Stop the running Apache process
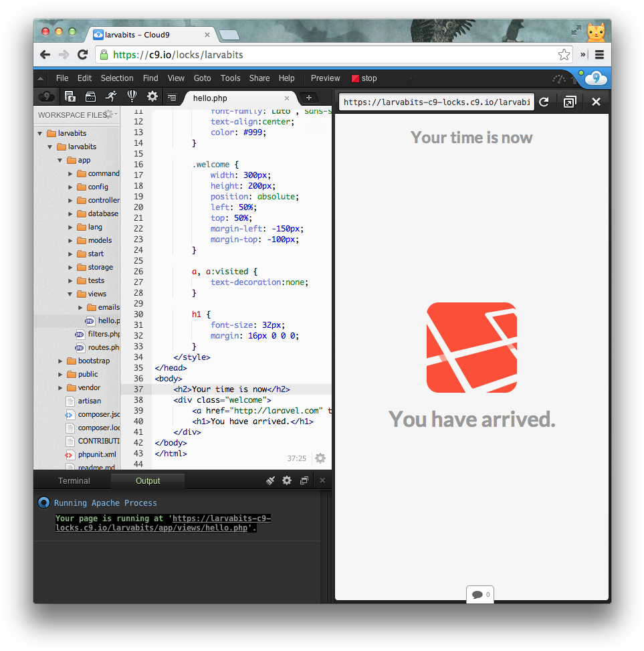 (364, 78)
